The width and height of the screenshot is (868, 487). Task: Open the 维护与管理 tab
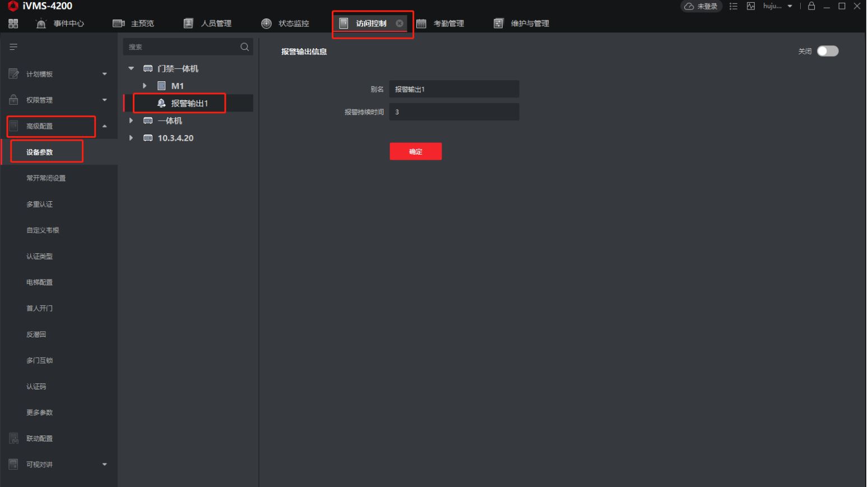[x=522, y=24]
